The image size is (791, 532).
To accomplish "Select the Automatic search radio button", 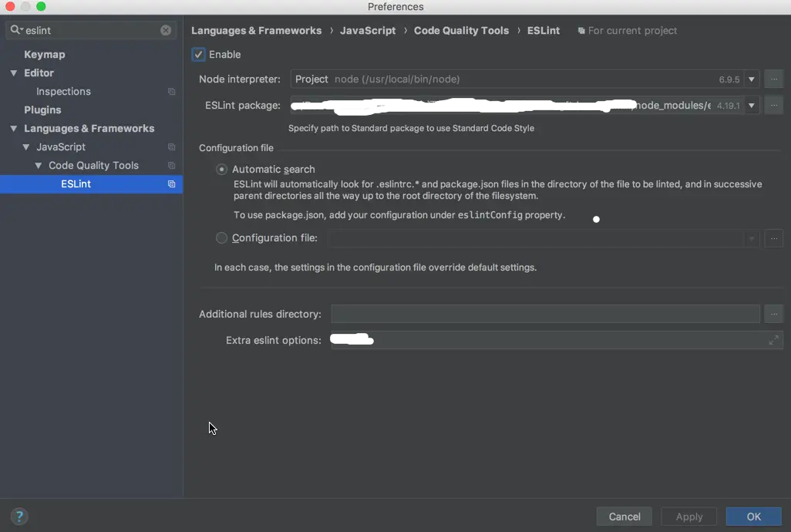I will pyautogui.click(x=221, y=170).
